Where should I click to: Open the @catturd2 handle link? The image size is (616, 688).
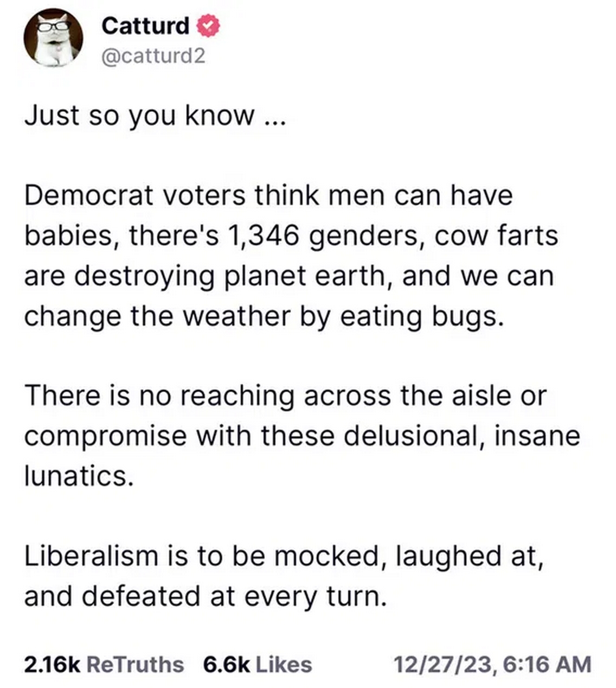(153, 55)
